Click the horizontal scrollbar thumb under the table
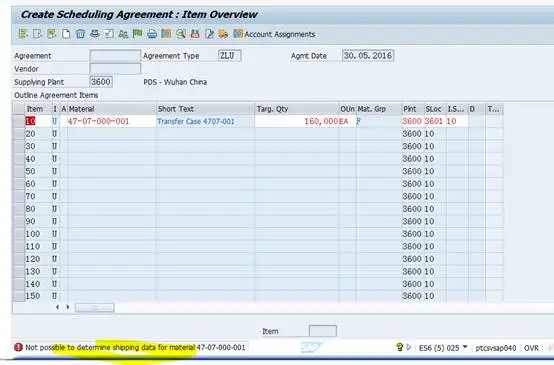 (95, 308)
